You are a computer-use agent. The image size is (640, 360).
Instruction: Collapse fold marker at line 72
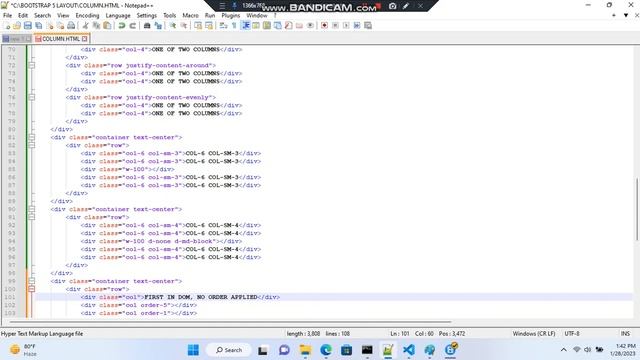point(31,65)
